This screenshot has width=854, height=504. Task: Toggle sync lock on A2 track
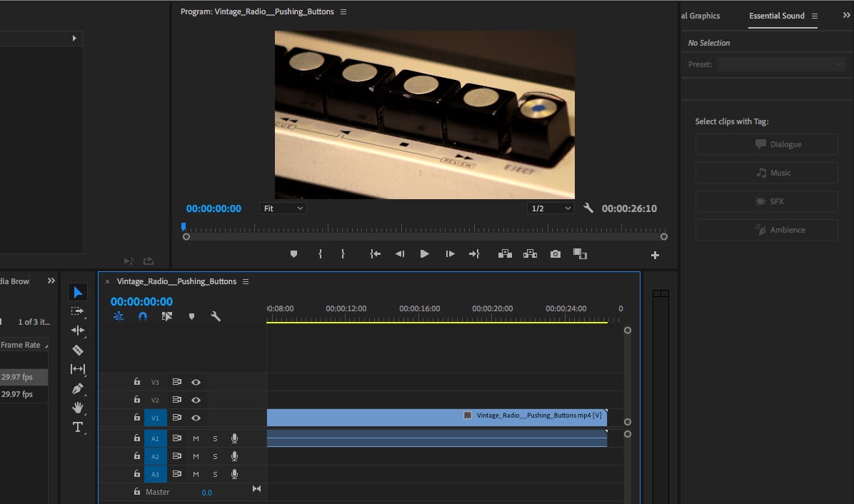pyautogui.click(x=176, y=456)
